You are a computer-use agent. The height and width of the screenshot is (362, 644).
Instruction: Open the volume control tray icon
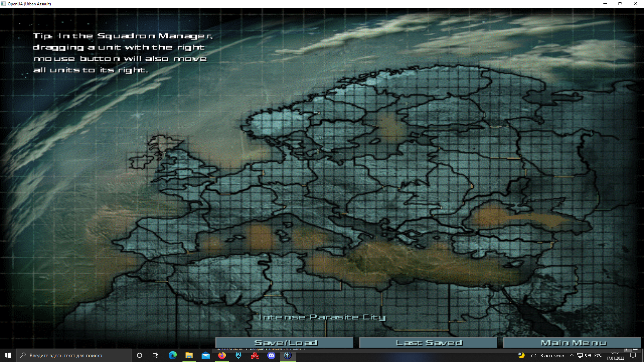(x=588, y=356)
